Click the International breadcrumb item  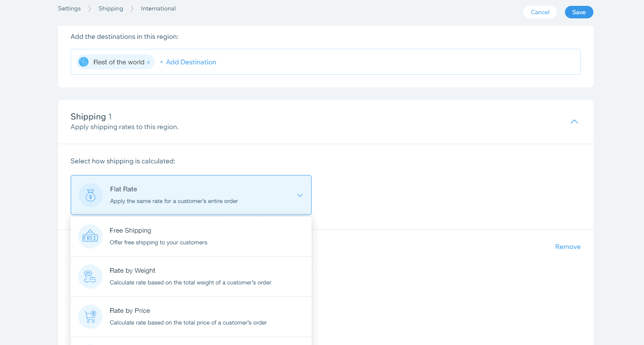pyautogui.click(x=158, y=8)
